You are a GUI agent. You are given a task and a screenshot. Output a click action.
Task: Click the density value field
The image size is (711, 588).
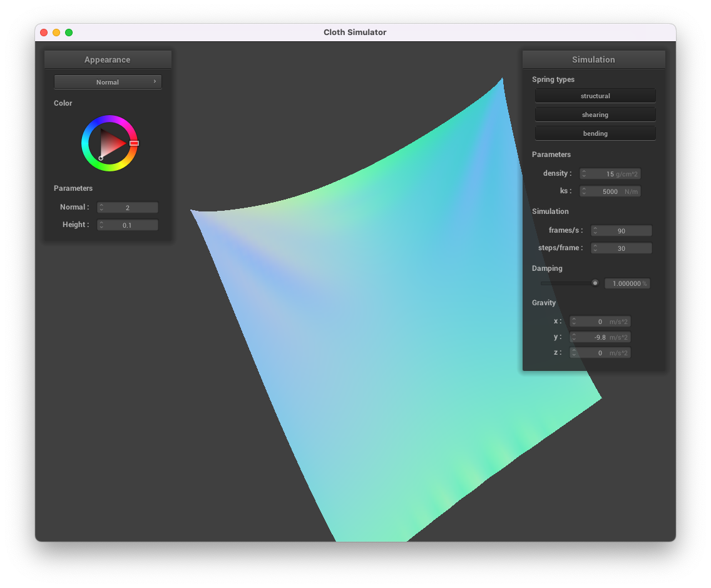click(610, 174)
